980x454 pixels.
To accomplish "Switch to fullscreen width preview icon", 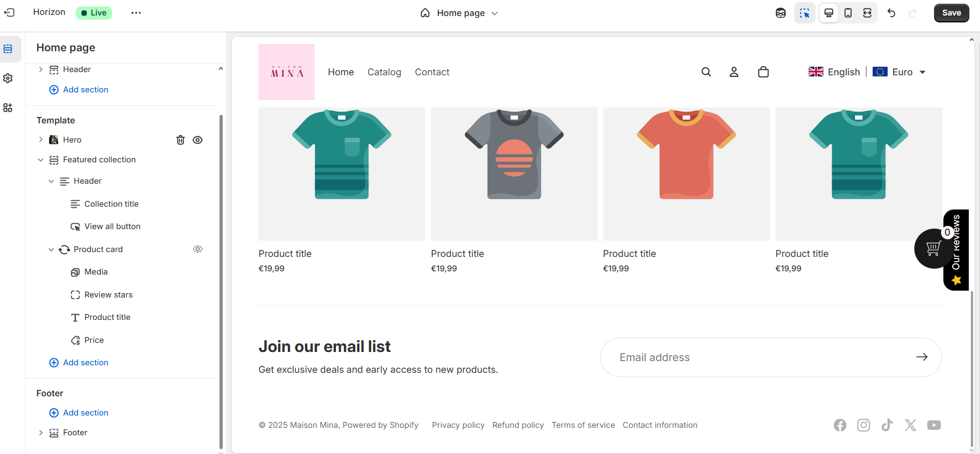I will tap(867, 13).
